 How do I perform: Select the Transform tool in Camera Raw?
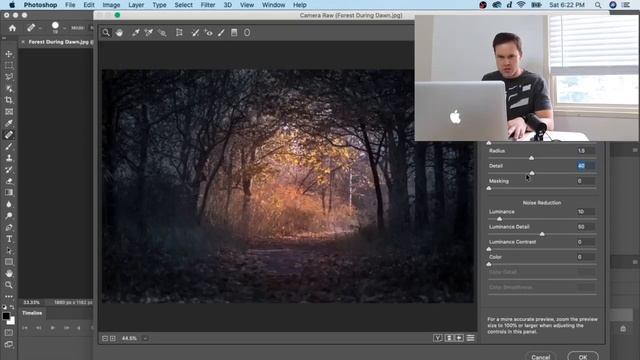pyautogui.click(x=179, y=33)
